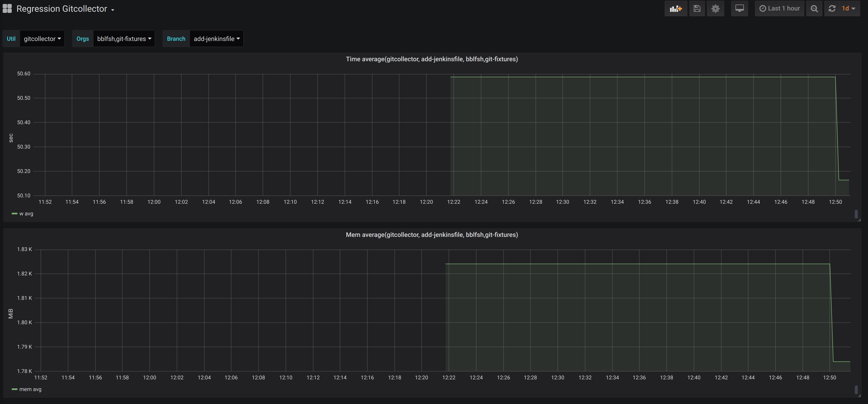This screenshot has width=868, height=404.
Task: Open the Time average panel title menu
Action: [x=432, y=59]
